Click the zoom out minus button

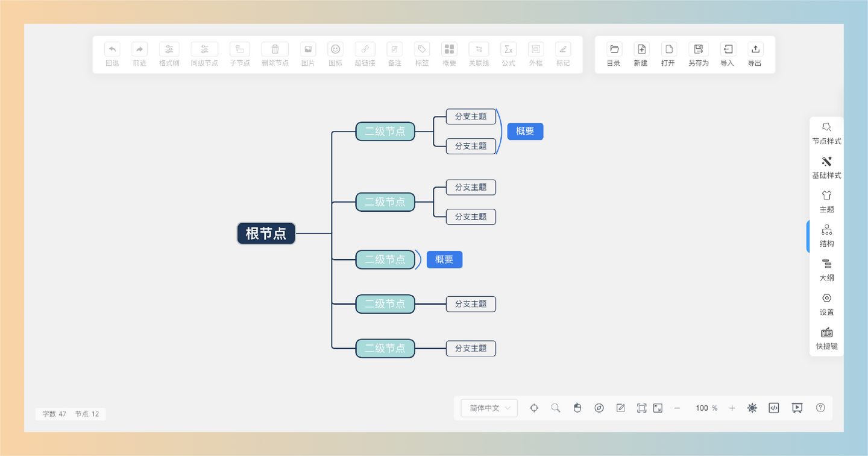(x=677, y=408)
